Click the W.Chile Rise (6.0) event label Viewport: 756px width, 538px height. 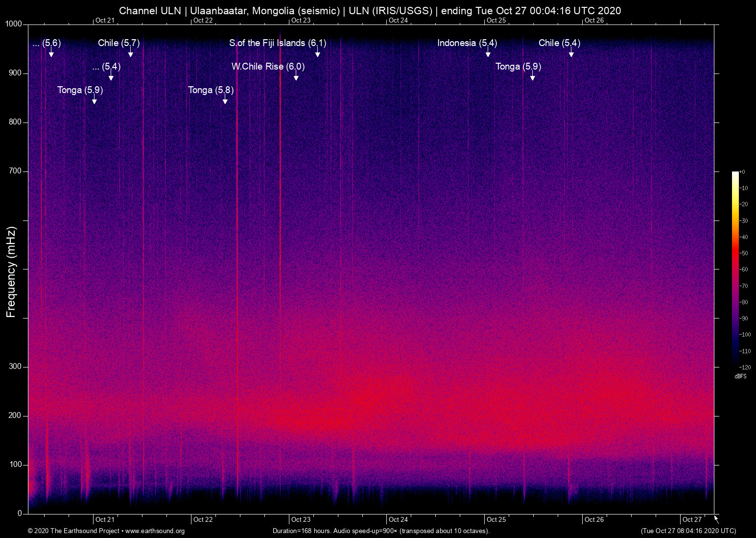[268, 67]
